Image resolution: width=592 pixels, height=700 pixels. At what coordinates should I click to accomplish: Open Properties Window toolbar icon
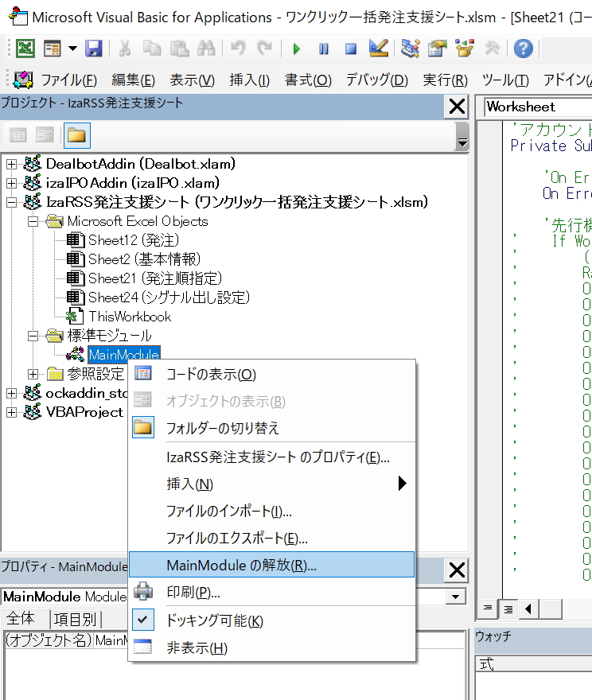click(437, 49)
